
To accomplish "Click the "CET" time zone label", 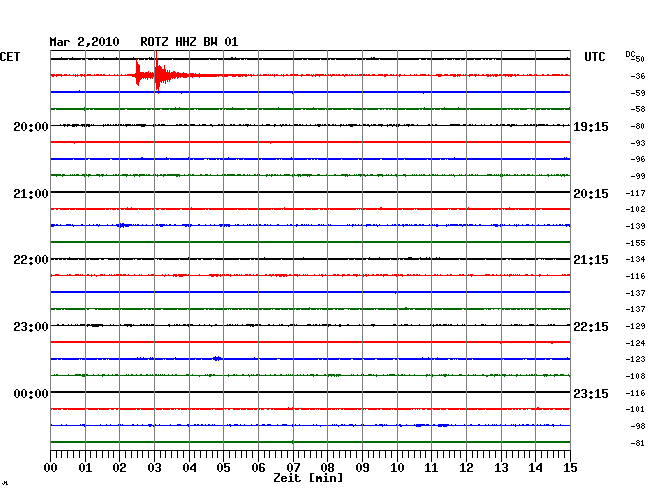I will [x=10, y=57].
